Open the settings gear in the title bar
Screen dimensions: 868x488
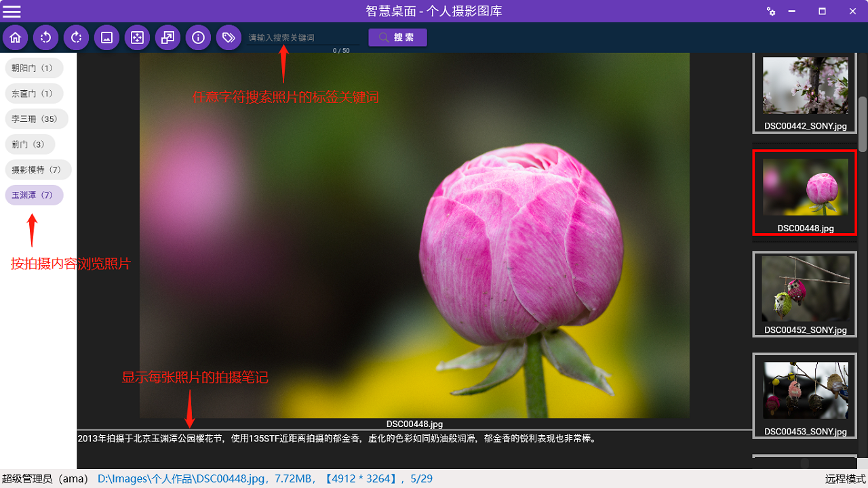pos(771,11)
